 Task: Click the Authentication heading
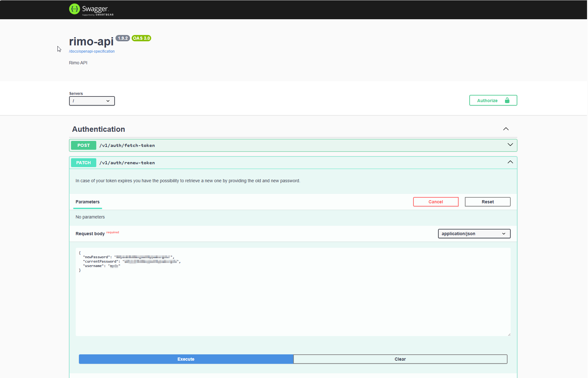[x=98, y=129]
